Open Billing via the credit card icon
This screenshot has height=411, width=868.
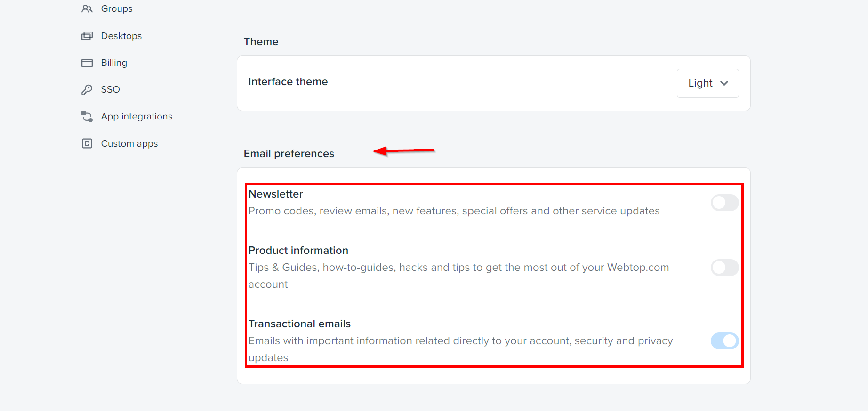[87, 62]
